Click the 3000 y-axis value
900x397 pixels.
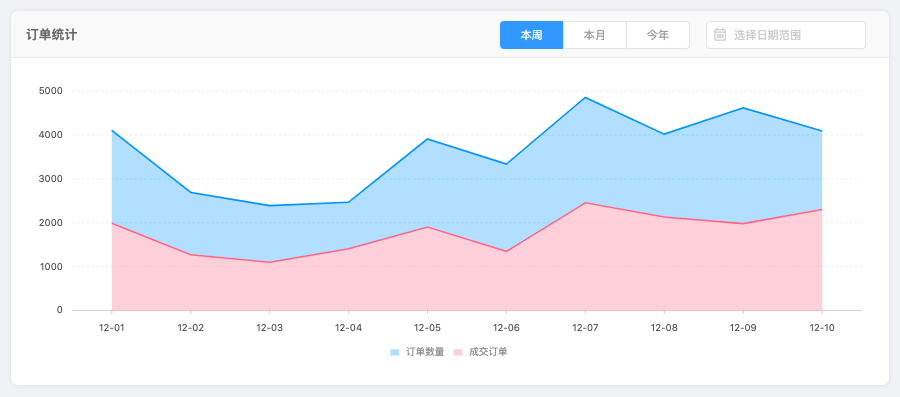tap(51, 178)
